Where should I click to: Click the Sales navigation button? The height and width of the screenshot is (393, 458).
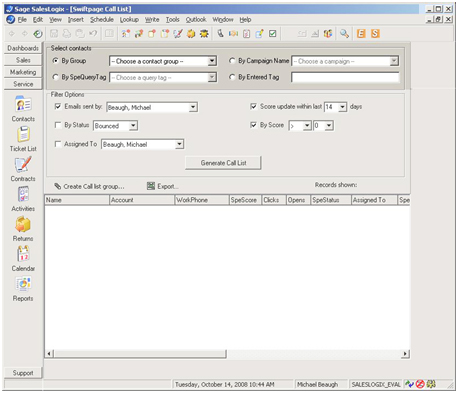(x=23, y=60)
